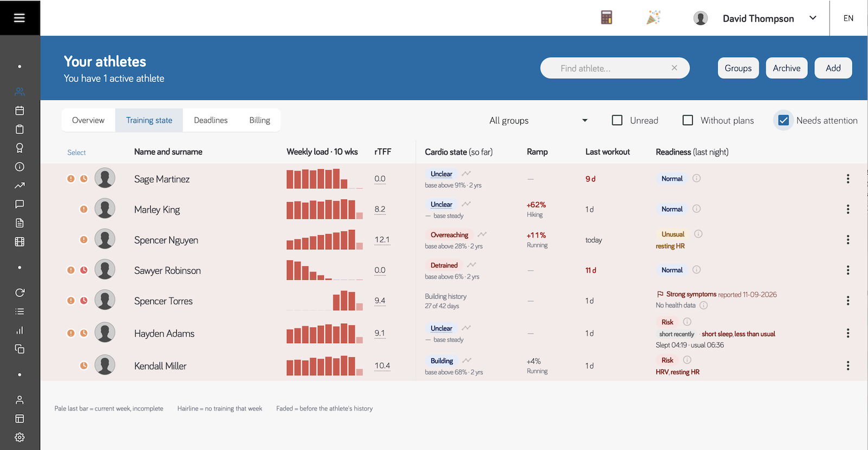Enable the Without plans filter checkbox
The height and width of the screenshot is (450, 868).
[x=688, y=120]
